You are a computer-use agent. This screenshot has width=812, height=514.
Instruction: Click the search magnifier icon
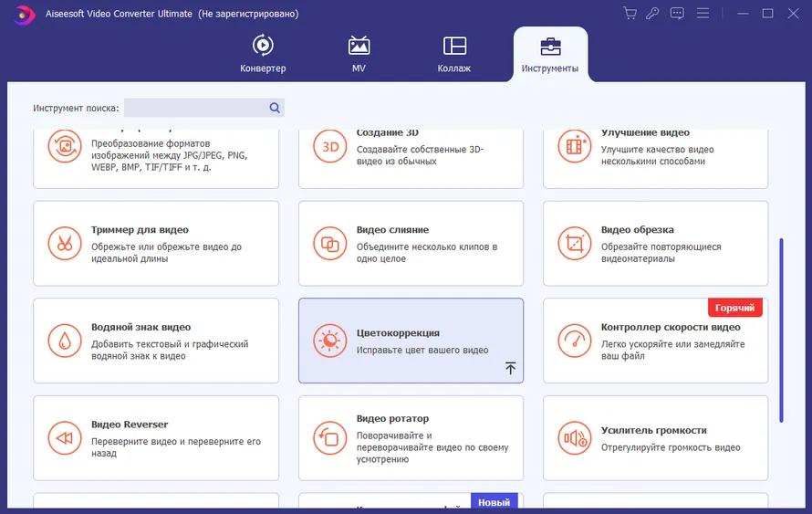[x=275, y=108]
